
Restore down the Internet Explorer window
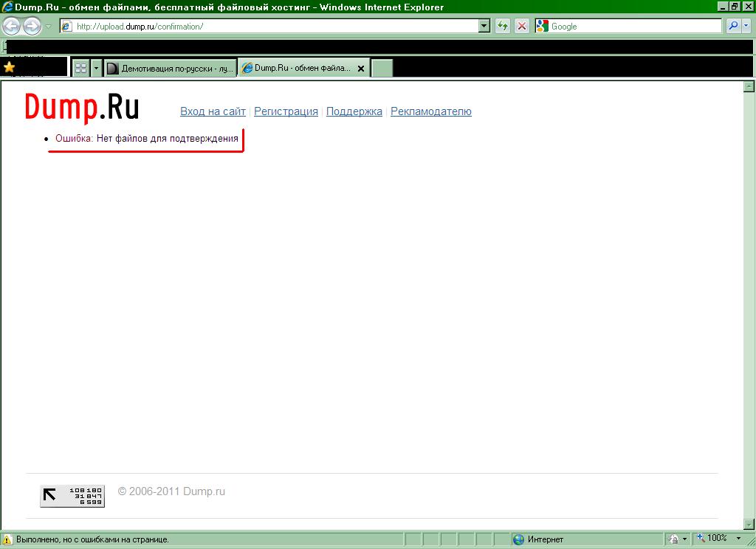[735, 6]
